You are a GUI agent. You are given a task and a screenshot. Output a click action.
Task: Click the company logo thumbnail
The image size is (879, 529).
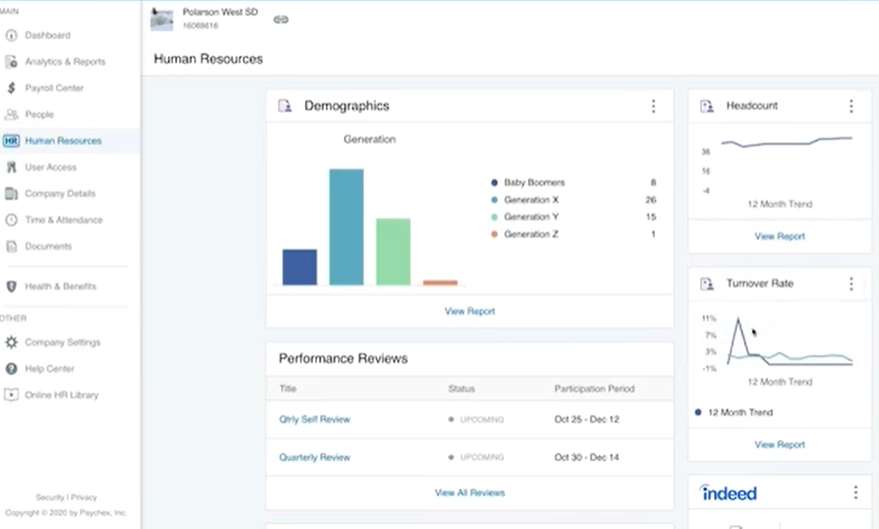click(x=162, y=20)
